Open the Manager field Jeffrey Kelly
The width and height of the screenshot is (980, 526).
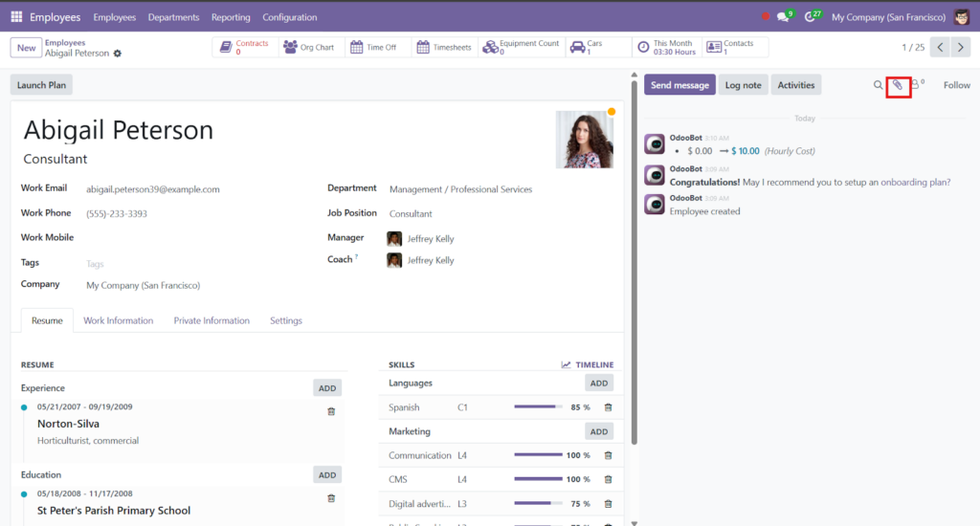pyautogui.click(x=431, y=239)
